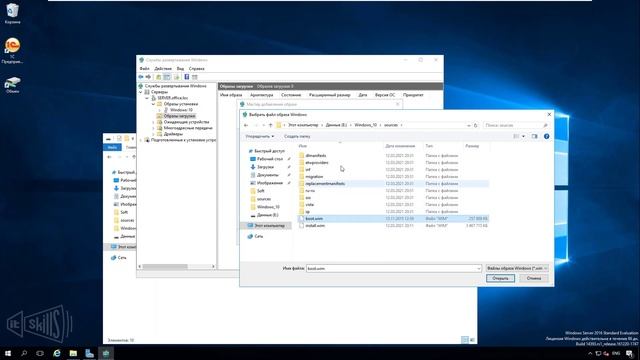
Task: Select Многоадресные передачи in the WDS tree
Action: tap(188, 128)
